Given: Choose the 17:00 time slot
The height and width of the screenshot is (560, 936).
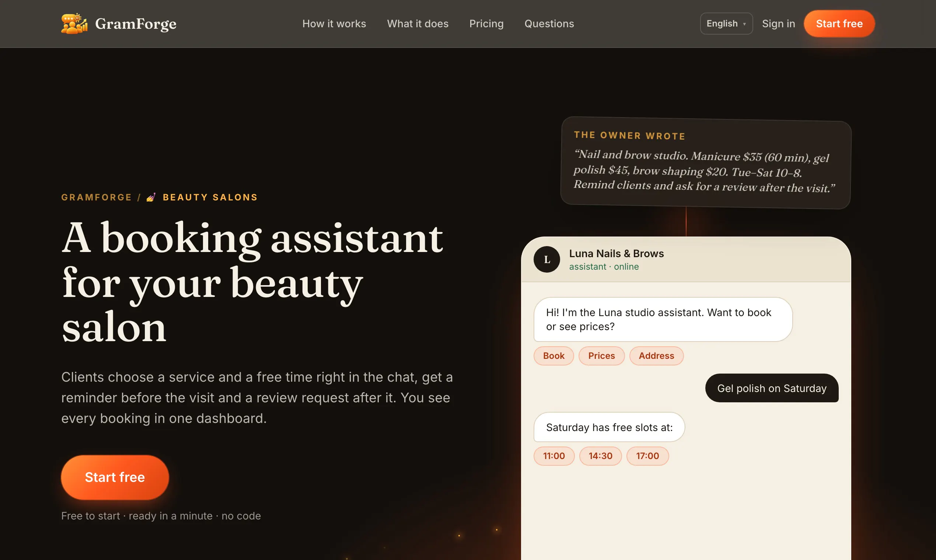Looking at the screenshot, I should [647, 456].
